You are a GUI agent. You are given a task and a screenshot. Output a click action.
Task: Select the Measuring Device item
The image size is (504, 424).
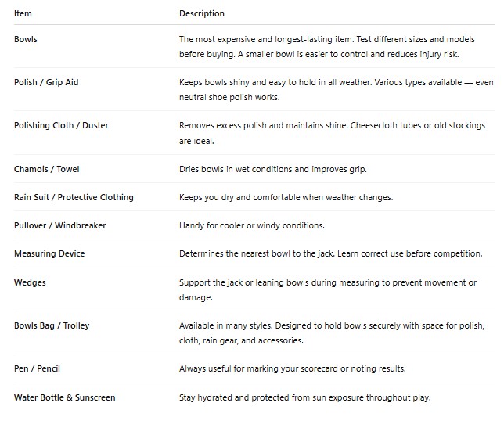point(49,253)
